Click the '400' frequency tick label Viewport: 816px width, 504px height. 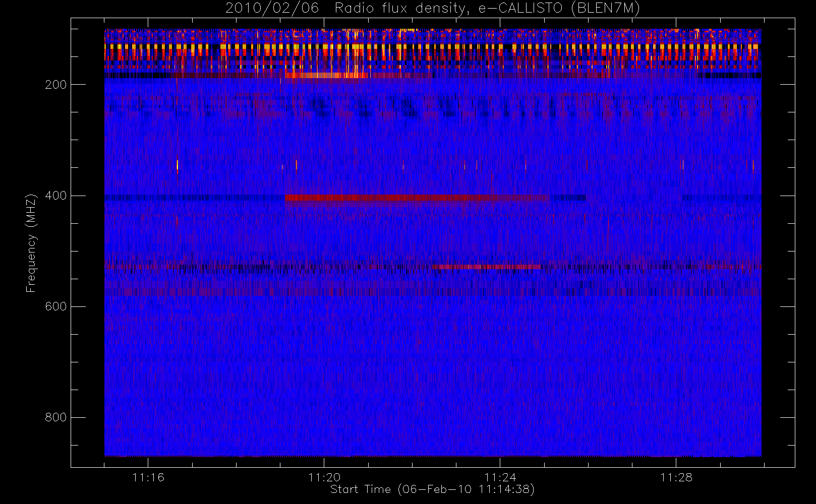(56, 196)
